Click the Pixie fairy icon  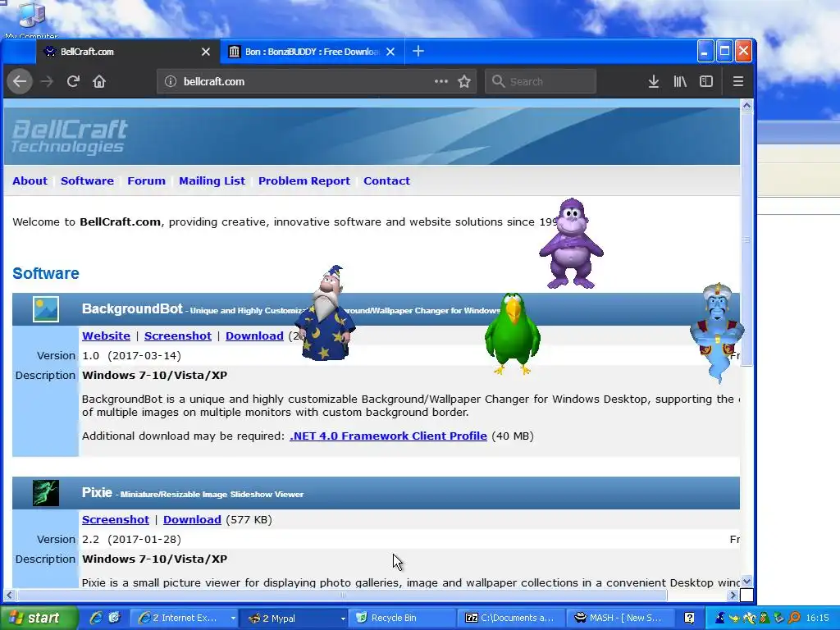[46, 493]
